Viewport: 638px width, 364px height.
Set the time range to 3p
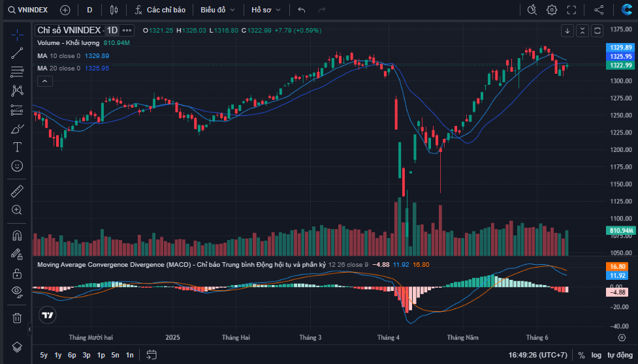tap(86, 355)
